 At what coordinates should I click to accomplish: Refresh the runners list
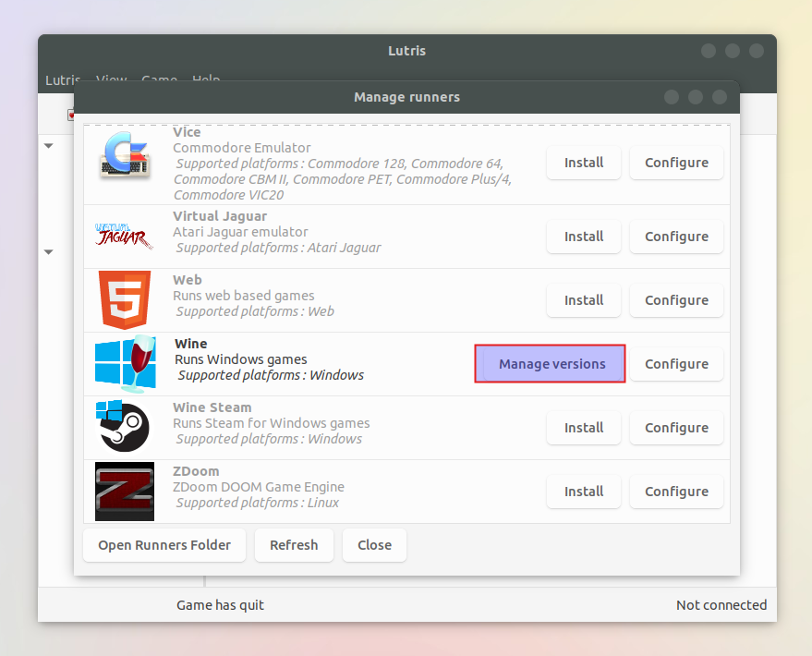pos(294,545)
